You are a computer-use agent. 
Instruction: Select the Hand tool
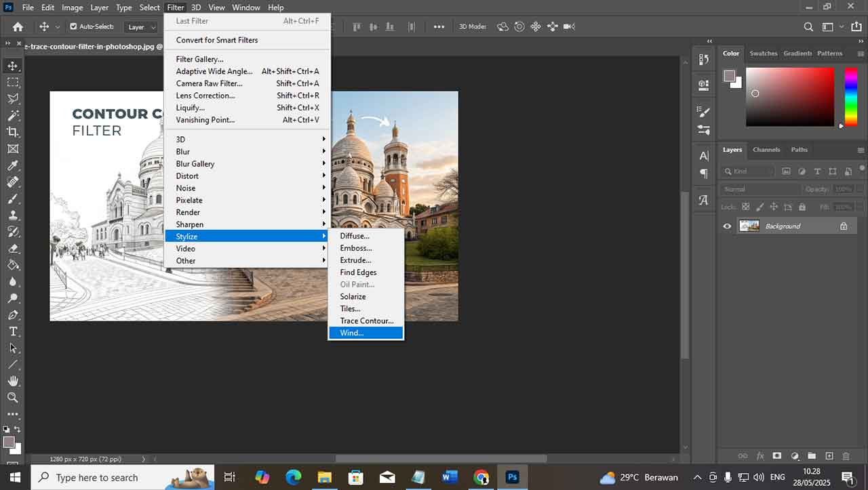13,381
